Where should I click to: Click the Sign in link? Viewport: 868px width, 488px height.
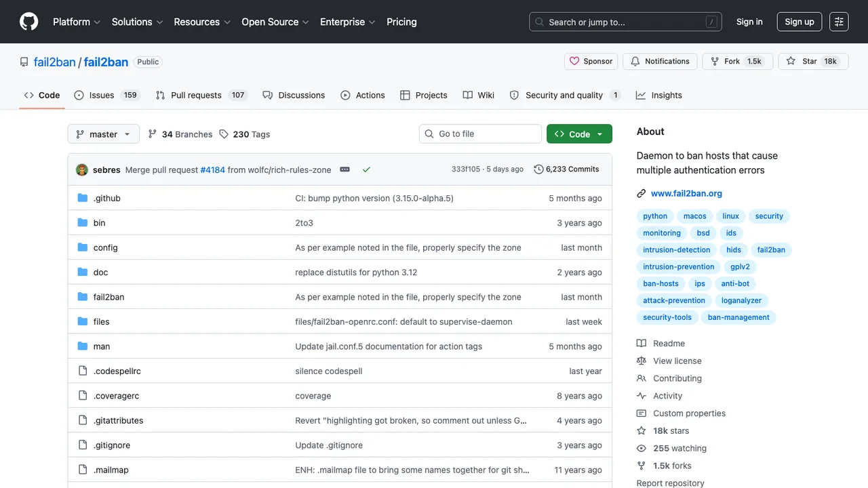click(x=749, y=22)
